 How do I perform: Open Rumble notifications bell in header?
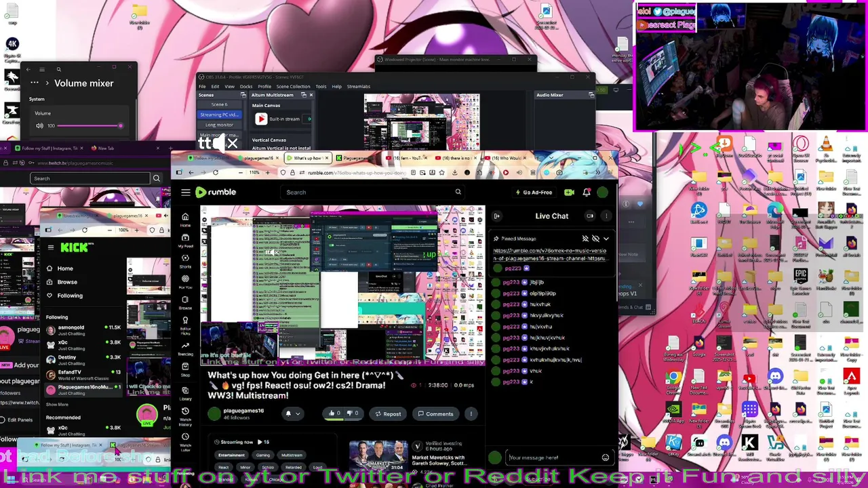point(586,192)
